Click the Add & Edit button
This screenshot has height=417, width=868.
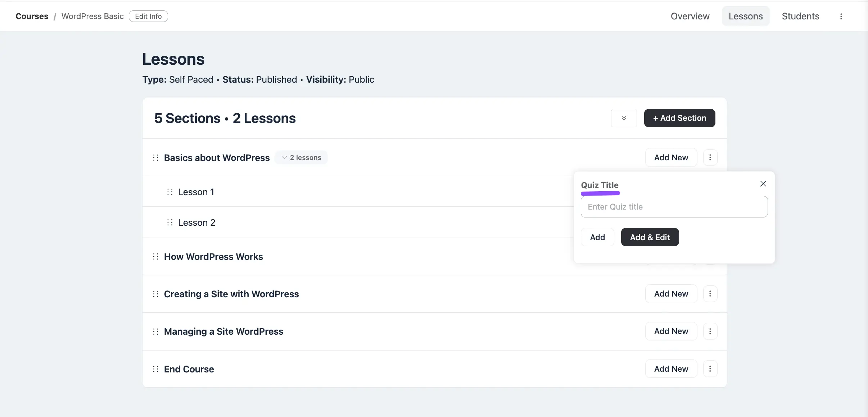coord(650,237)
